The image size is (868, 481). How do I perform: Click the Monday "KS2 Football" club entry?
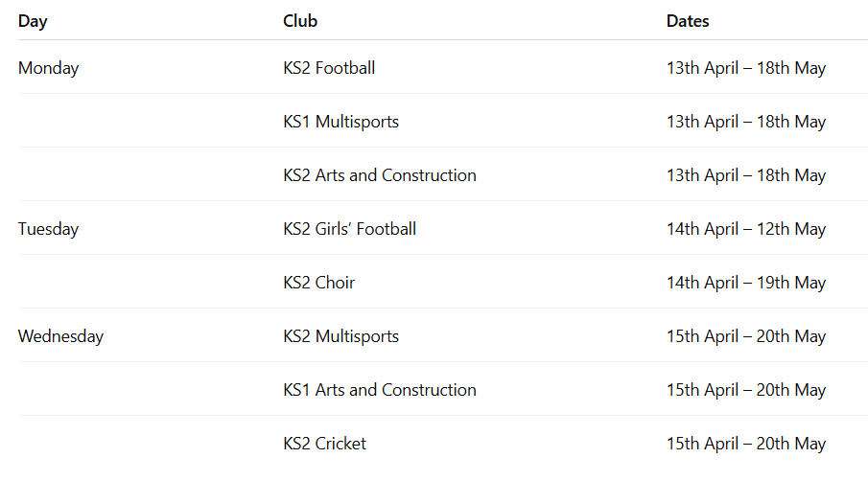point(329,68)
